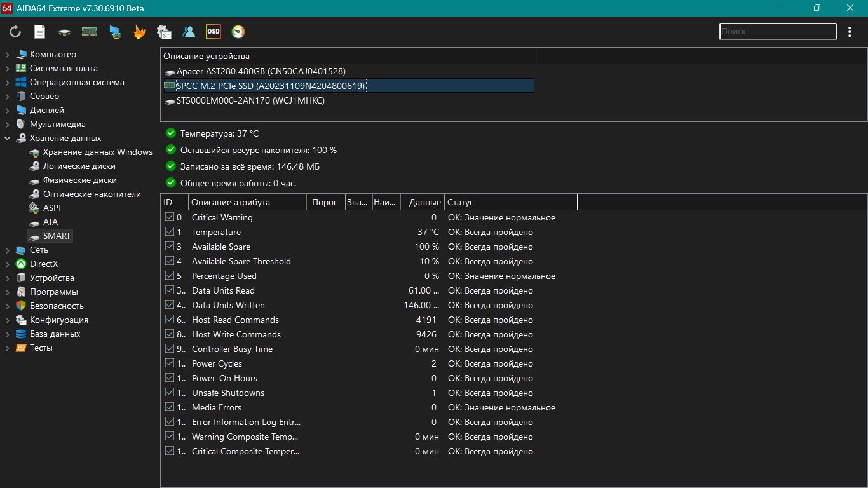This screenshot has height=488, width=868.
Task: Toggle the Host Read Commands checkbox
Action: [x=169, y=320]
